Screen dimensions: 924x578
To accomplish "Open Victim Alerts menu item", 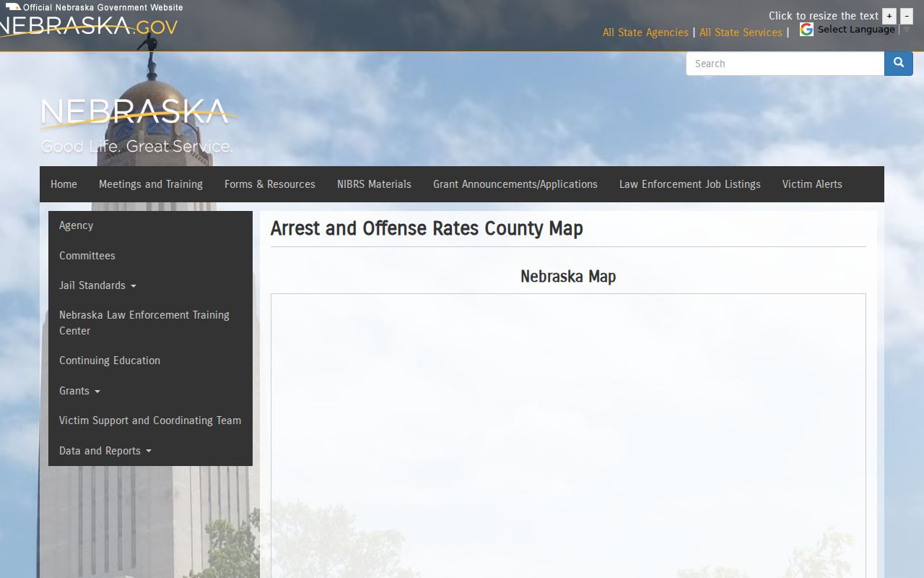I will click(x=812, y=184).
